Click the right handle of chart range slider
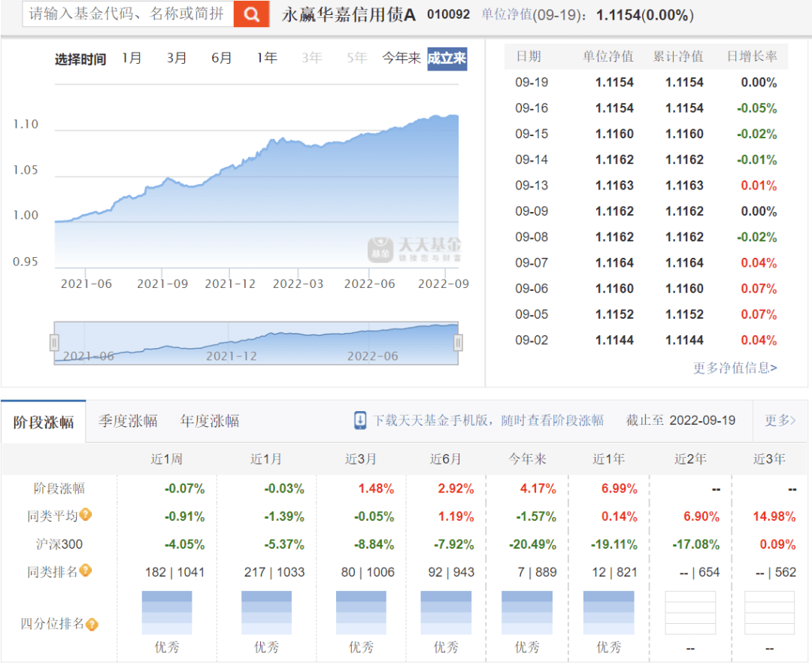This screenshot has width=812, height=669. point(458,342)
